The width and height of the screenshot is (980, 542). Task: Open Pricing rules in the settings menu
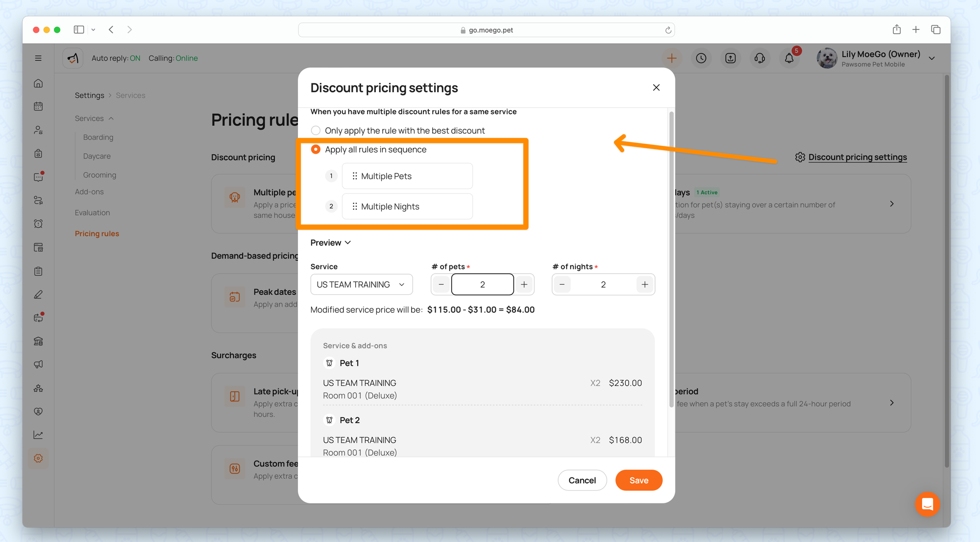pyautogui.click(x=97, y=234)
